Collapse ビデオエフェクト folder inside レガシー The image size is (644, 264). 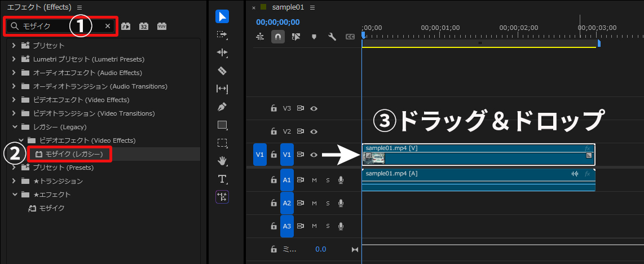pyautogui.click(x=21, y=140)
